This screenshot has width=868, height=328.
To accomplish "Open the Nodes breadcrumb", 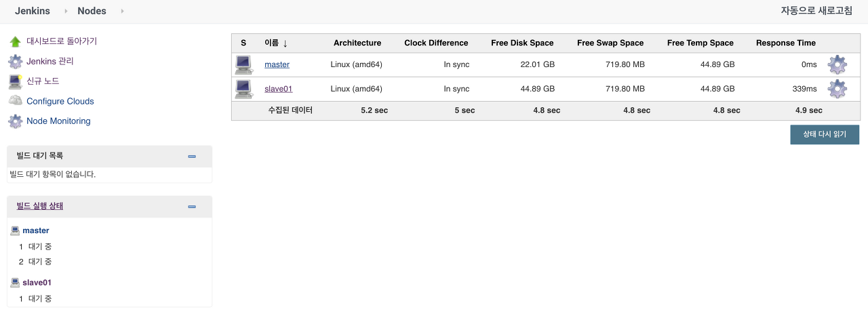I will pos(92,11).
